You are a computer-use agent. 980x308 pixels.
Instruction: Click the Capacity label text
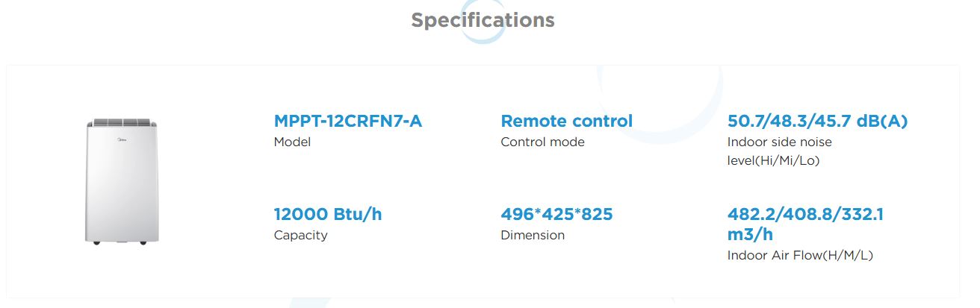pyautogui.click(x=300, y=236)
